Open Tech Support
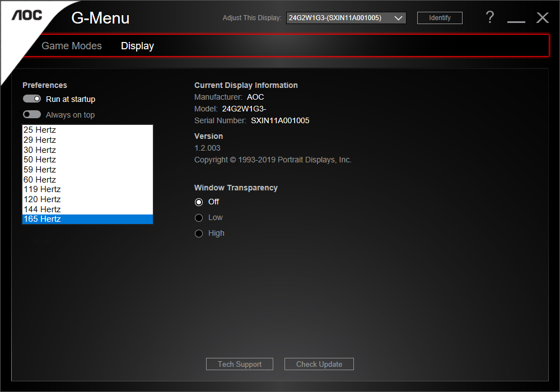The image size is (560, 392). tap(240, 364)
